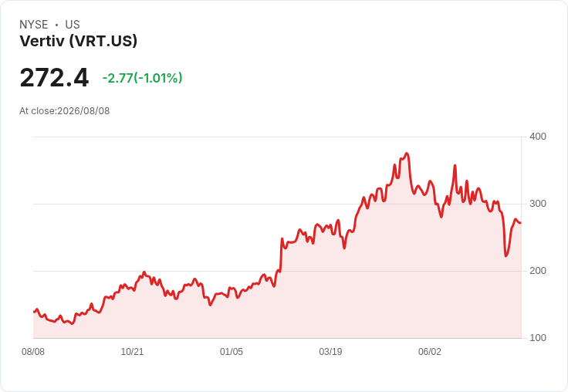
Task: Click the sharp dip bottom near chart's right end
Action: coord(506,255)
